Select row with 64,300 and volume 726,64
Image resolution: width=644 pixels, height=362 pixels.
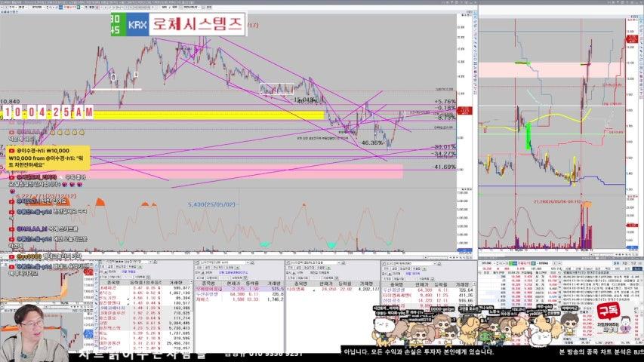tap(428, 290)
